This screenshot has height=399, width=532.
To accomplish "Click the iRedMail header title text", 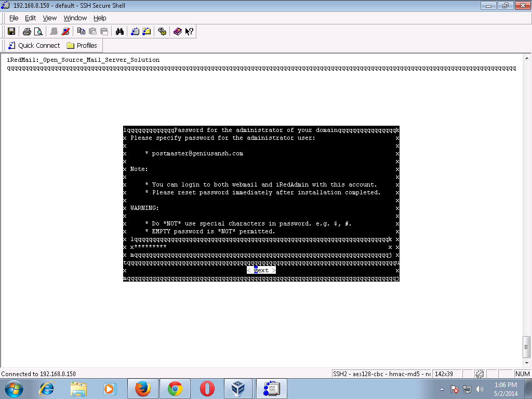I will (x=83, y=60).
